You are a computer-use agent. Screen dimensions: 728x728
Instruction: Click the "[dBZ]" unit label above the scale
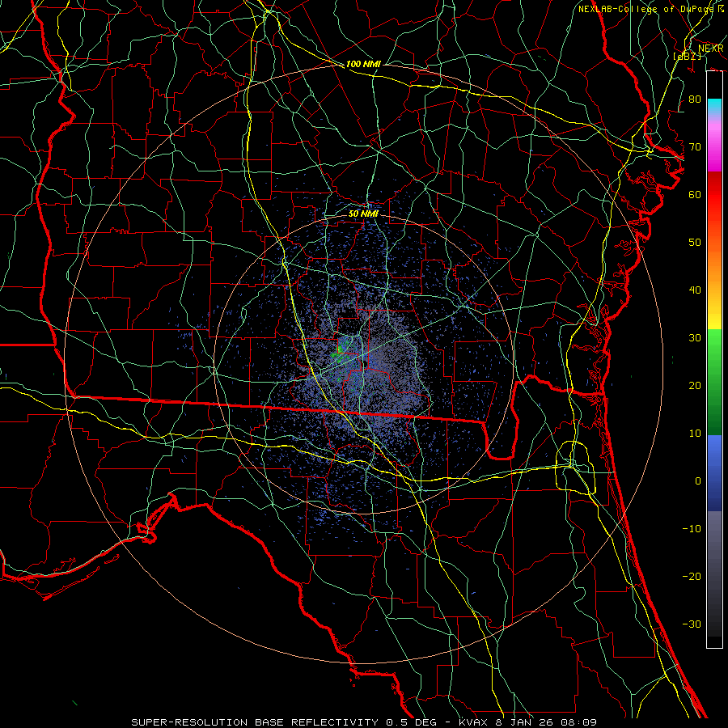(687, 56)
